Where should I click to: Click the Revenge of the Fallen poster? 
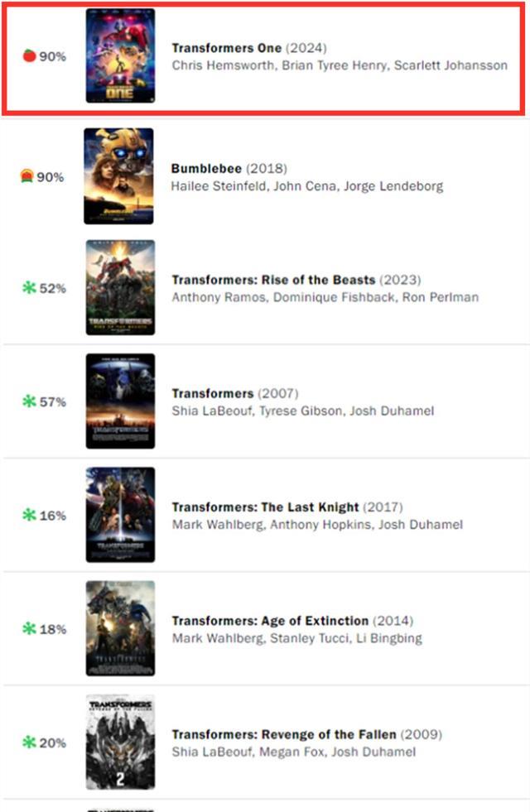point(120,742)
